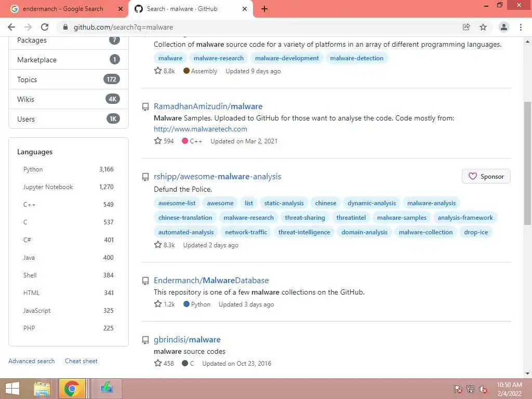532x399 pixels.
Task: Open gbrindisi/malware repository
Action: (x=187, y=340)
